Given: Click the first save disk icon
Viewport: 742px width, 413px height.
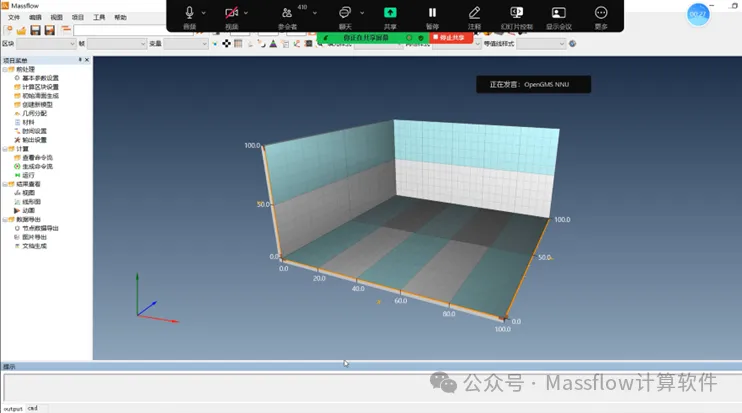Looking at the screenshot, I should (x=35, y=30).
